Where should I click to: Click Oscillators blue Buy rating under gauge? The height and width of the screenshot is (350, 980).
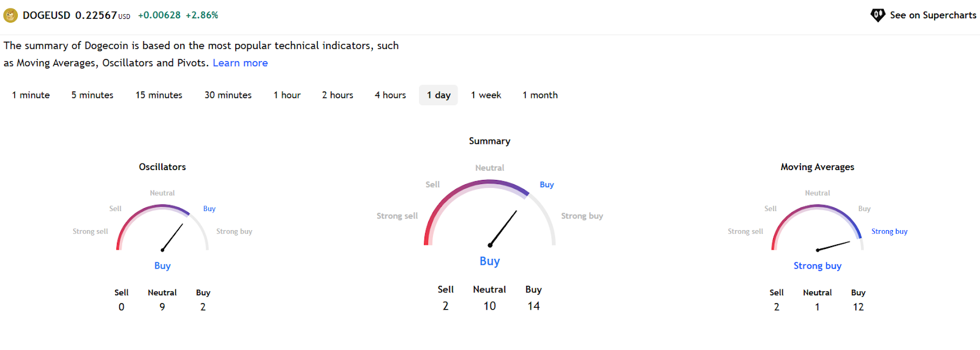click(x=162, y=266)
